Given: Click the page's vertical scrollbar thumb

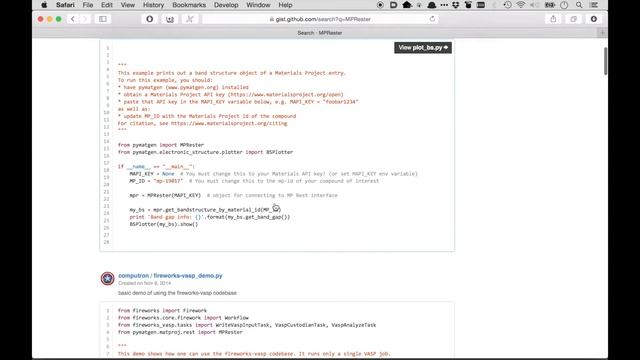Looking at the screenshot, I should (x=605, y=61).
